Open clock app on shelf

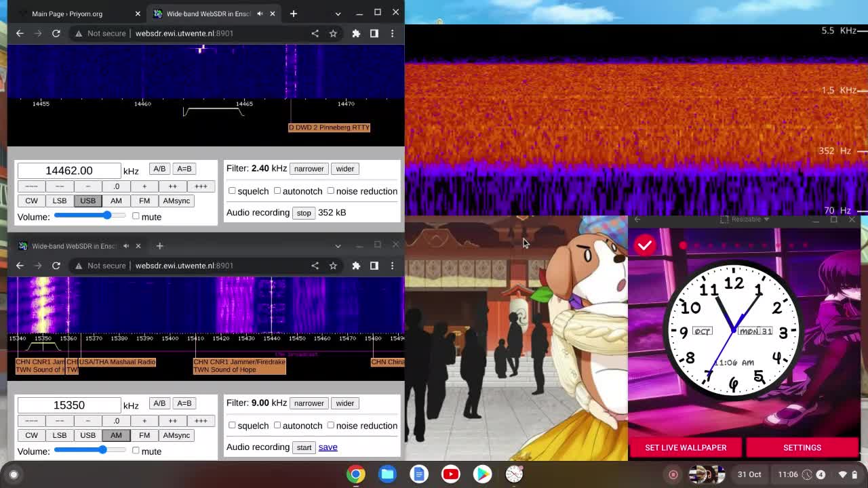point(514,474)
